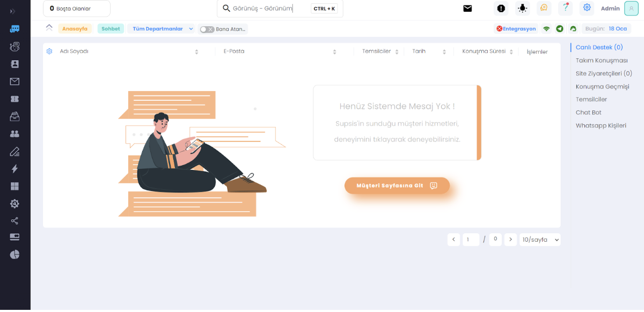644x312 pixels.
Task: Open the gear settings sidebar icon
Action: pyautogui.click(x=14, y=204)
